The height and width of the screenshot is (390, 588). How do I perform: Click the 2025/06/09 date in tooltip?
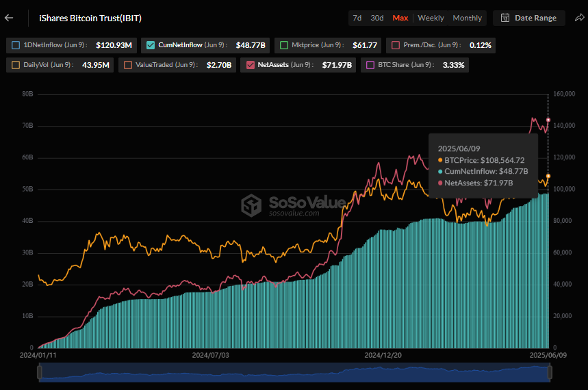pos(459,148)
